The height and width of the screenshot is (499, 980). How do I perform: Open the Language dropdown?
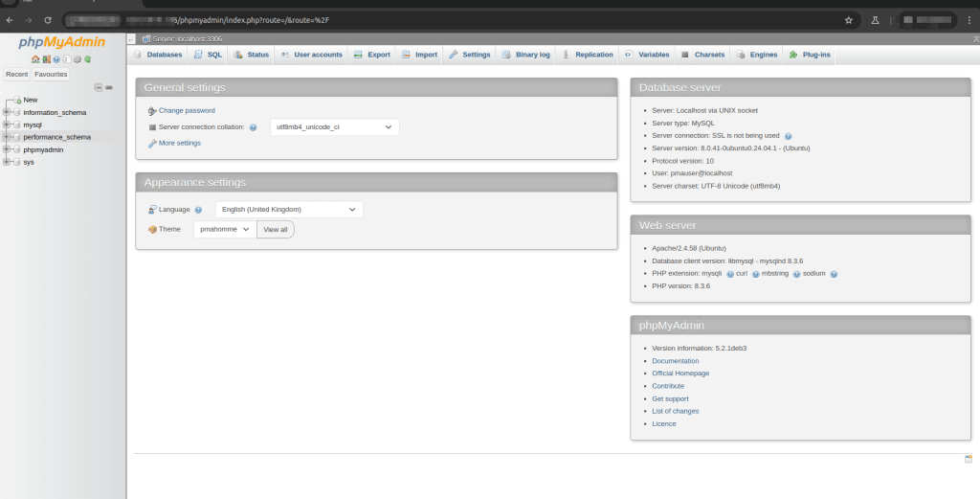289,210
